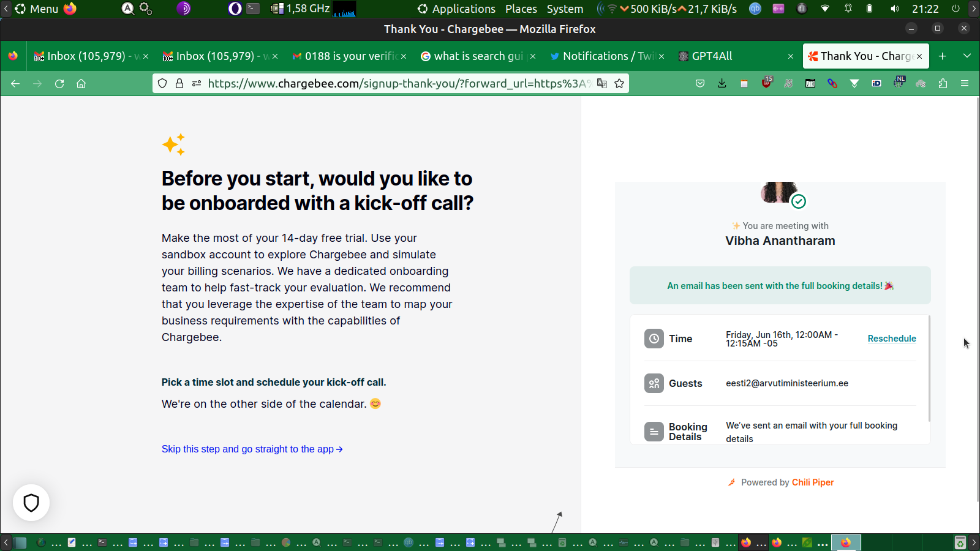Switch to the 'what is search gui' tab

click(478, 56)
